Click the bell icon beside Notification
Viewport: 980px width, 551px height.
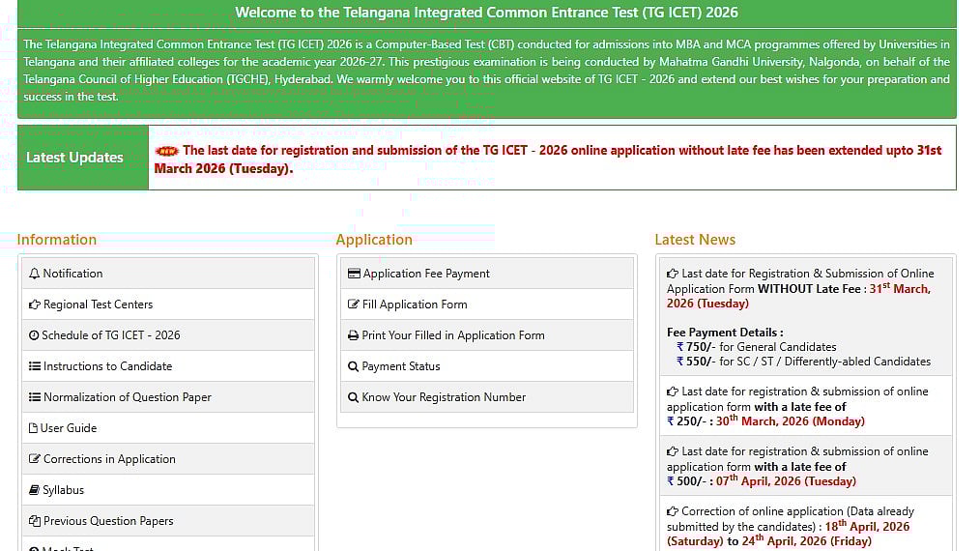click(35, 274)
